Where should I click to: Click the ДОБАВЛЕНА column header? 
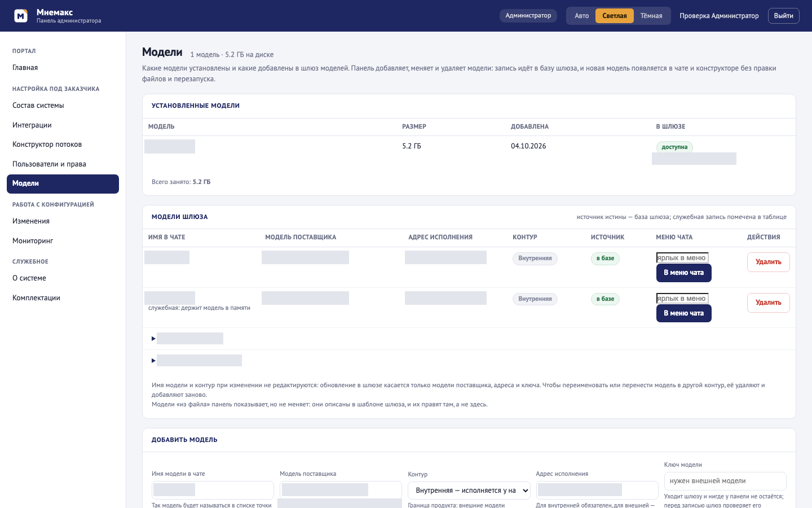click(x=529, y=126)
